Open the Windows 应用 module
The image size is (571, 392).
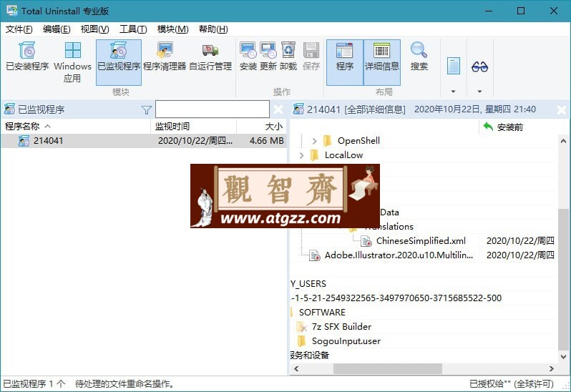click(72, 62)
